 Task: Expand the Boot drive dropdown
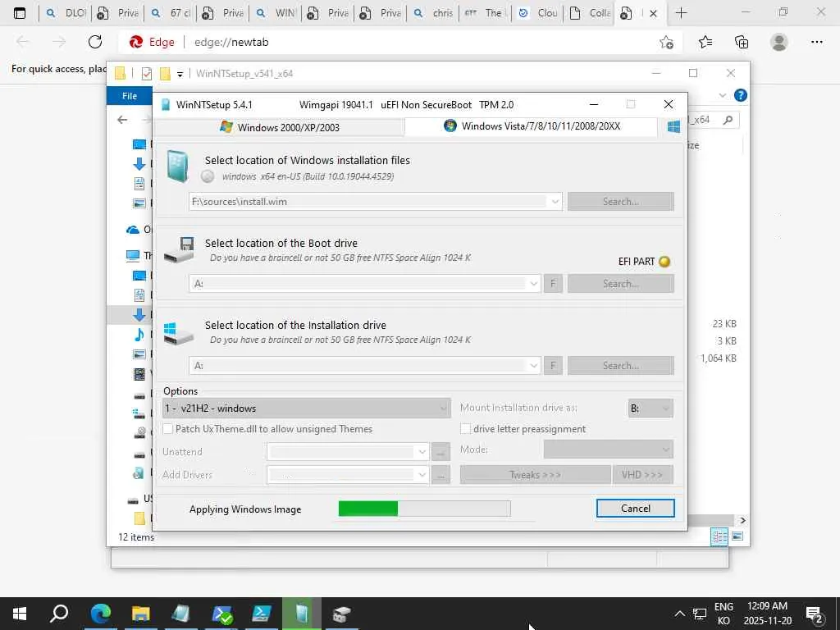coord(533,283)
